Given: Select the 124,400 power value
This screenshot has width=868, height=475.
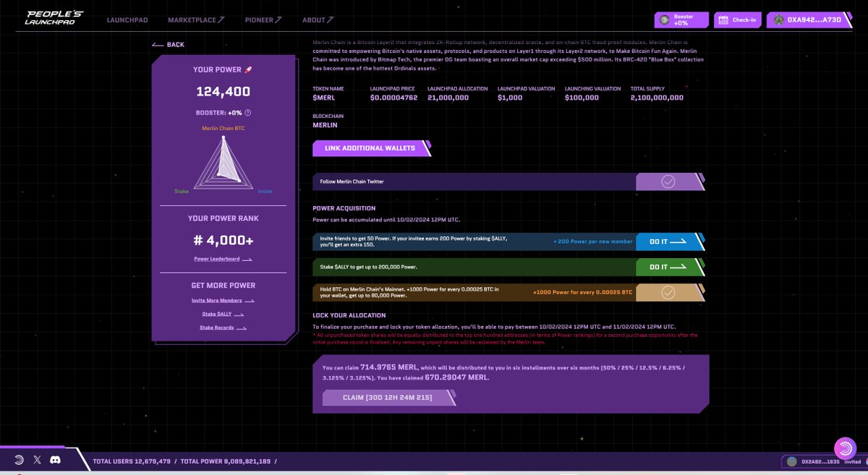Looking at the screenshot, I should (224, 92).
